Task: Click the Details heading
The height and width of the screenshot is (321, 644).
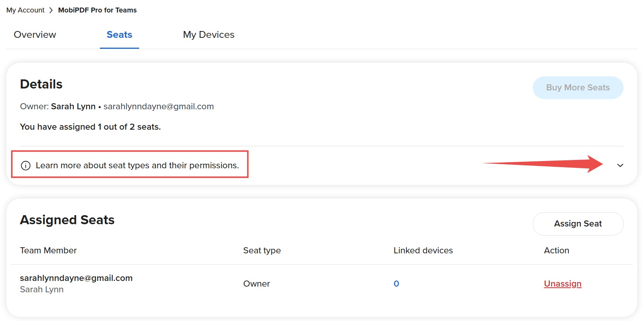Action: pyautogui.click(x=41, y=84)
